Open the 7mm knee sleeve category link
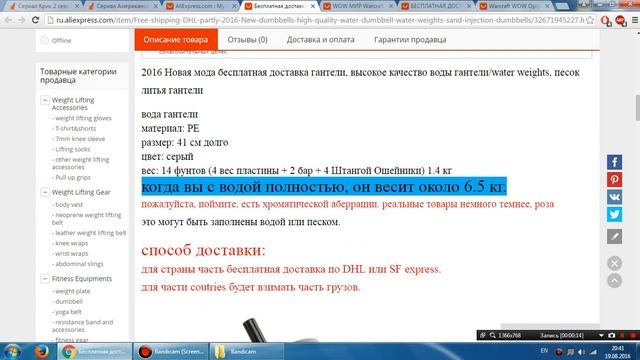Viewport: 640px width, 360px height. [80, 139]
